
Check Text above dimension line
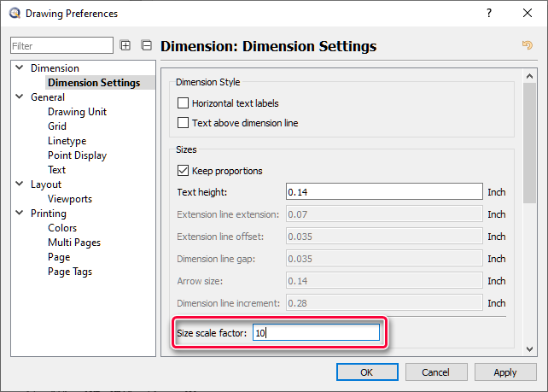point(183,123)
